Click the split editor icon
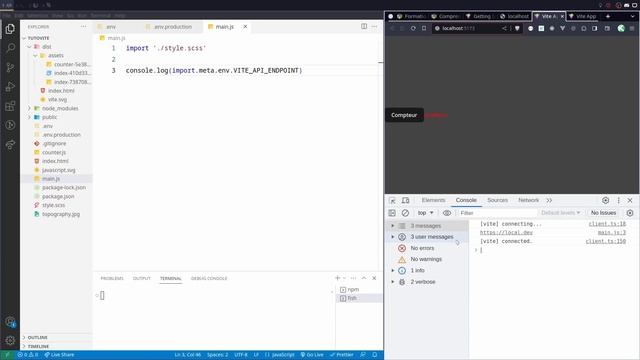Screen dimensions: 640x360 point(364,27)
